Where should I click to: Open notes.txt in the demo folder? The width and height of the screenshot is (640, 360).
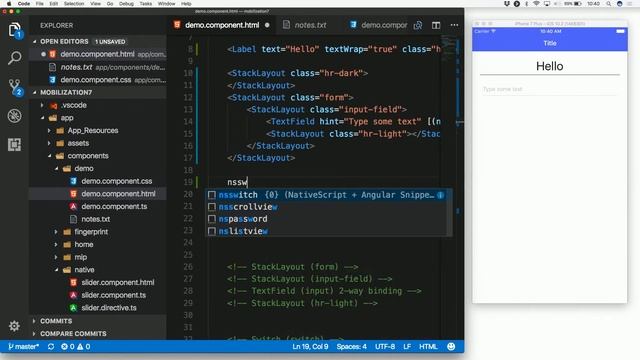click(98, 219)
